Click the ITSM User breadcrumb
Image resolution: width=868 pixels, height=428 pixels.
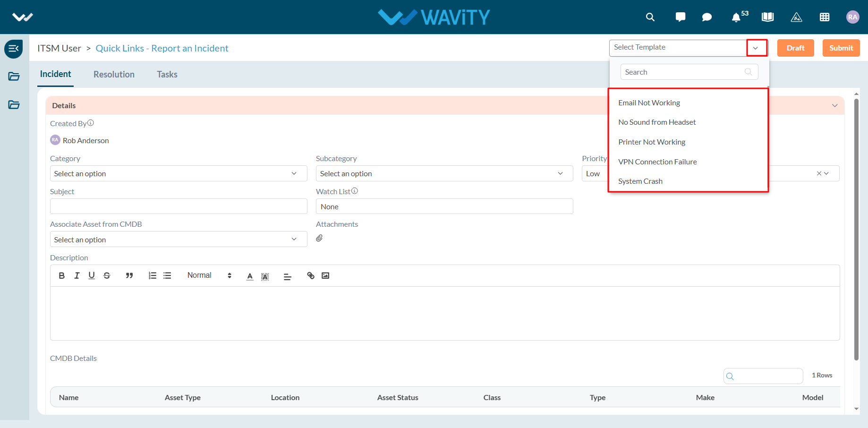59,48
